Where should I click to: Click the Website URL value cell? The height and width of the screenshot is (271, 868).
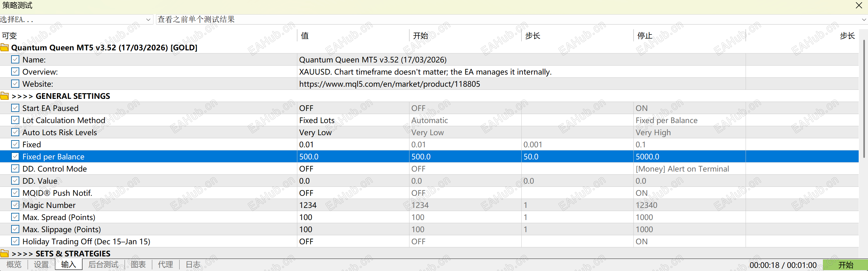(x=521, y=84)
